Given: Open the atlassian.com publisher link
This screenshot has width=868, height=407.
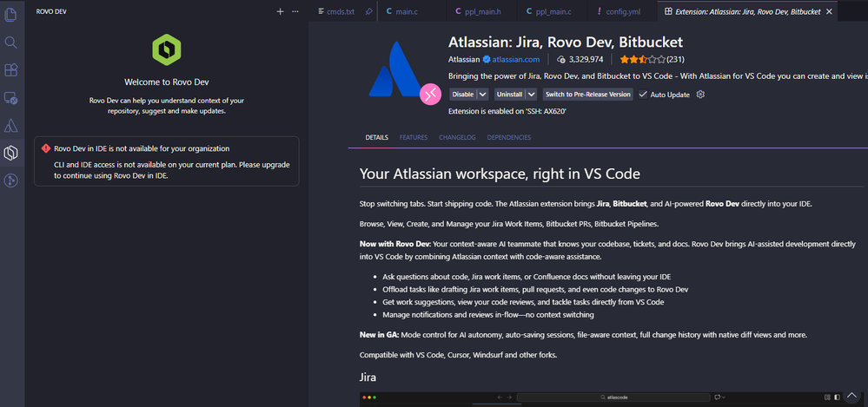Looking at the screenshot, I should click(x=516, y=59).
